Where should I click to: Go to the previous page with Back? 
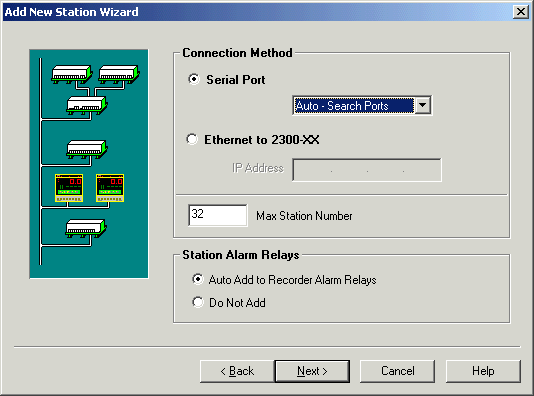pos(237,371)
